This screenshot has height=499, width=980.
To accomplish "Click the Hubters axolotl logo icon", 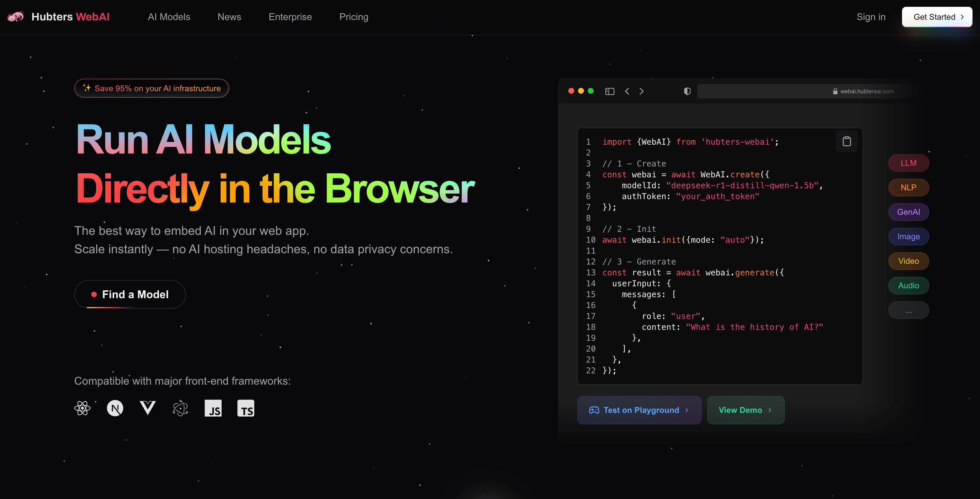I will [16, 17].
